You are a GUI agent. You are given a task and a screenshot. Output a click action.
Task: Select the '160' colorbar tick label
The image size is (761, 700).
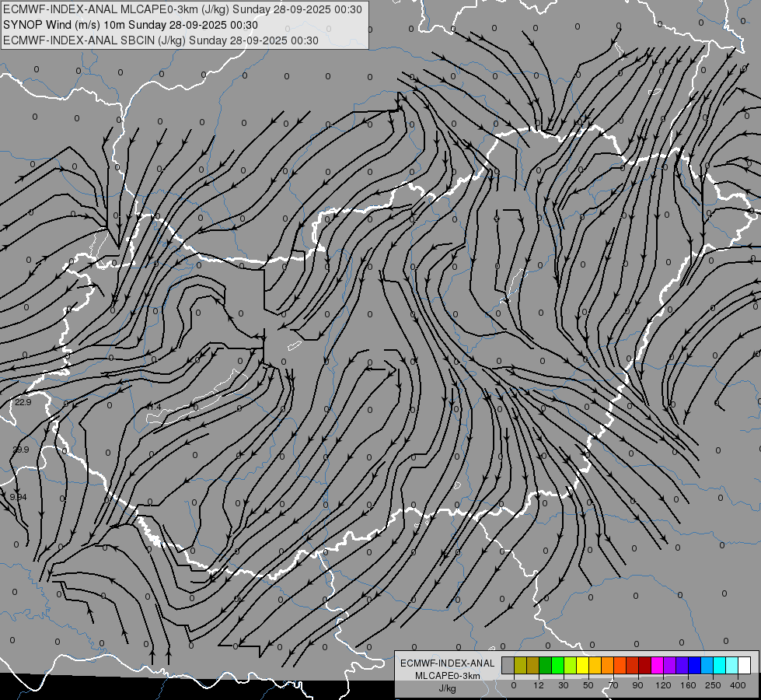(x=688, y=685)
